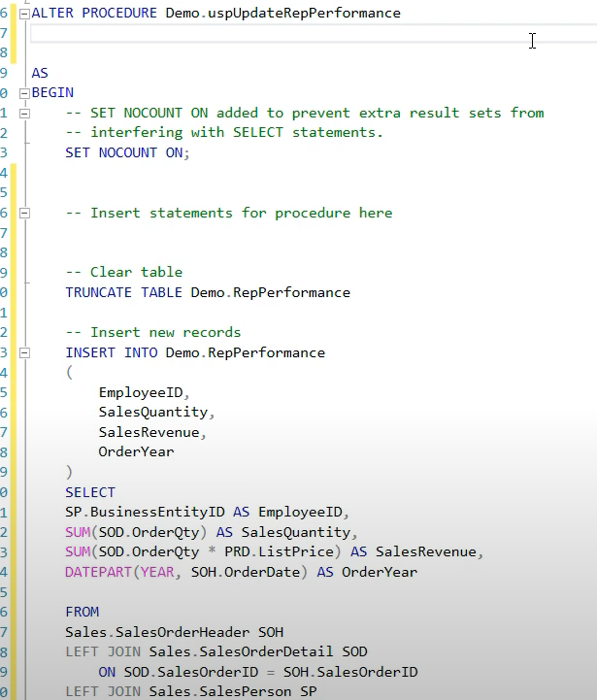Viewport: 597px width, 700px height.
Task: Click the empty parameter line under ALTER PROCEDURE
Action: pyautogui.click(x=314, y=33)
